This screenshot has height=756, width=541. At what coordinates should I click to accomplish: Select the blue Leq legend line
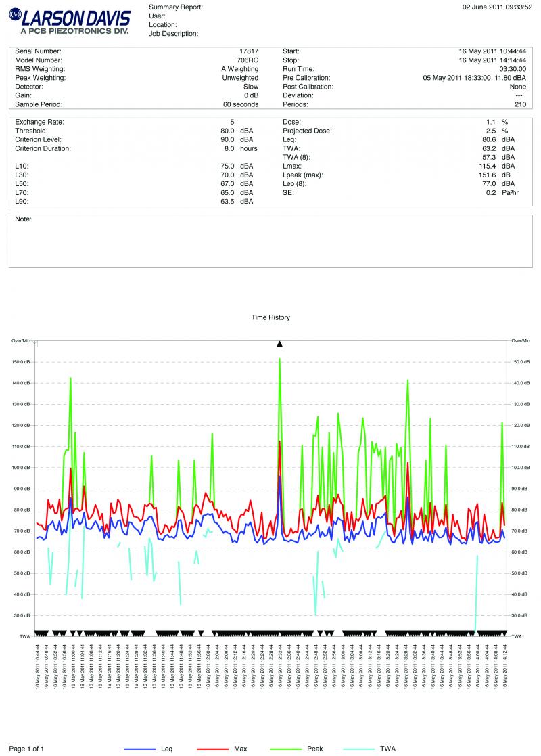pyautogui.click(x=140, y=749)
